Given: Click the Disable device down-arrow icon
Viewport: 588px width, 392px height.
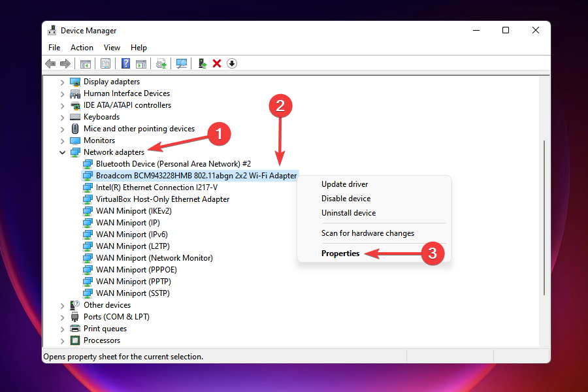Looking at the screenshot, I should point(231,63).
